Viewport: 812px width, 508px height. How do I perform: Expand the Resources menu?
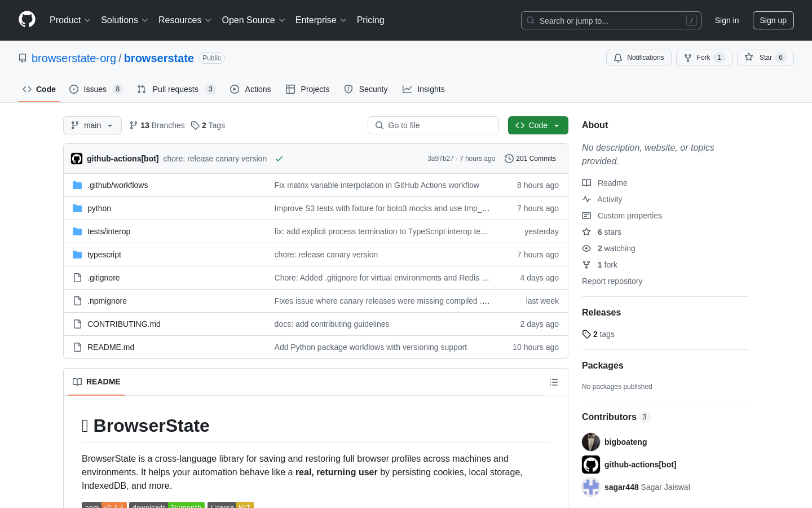coord(185,20)
